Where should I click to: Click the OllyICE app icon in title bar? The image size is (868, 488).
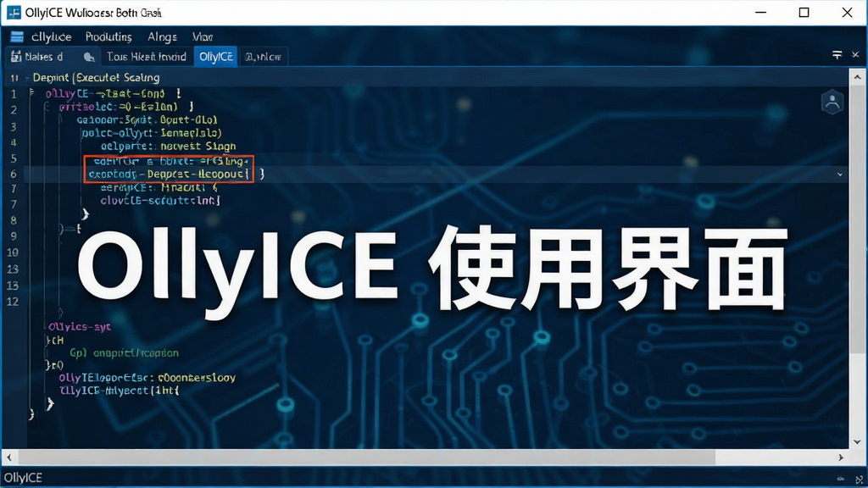[14, 12]
